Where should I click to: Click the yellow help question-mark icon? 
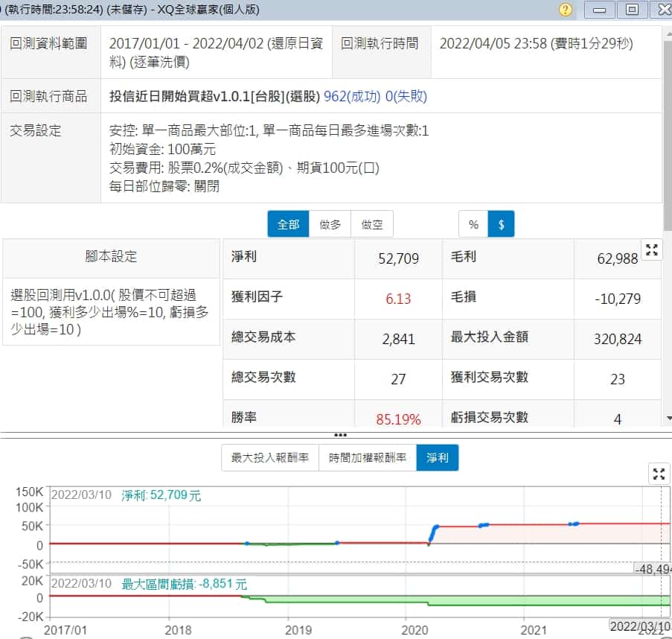point(566,10)
